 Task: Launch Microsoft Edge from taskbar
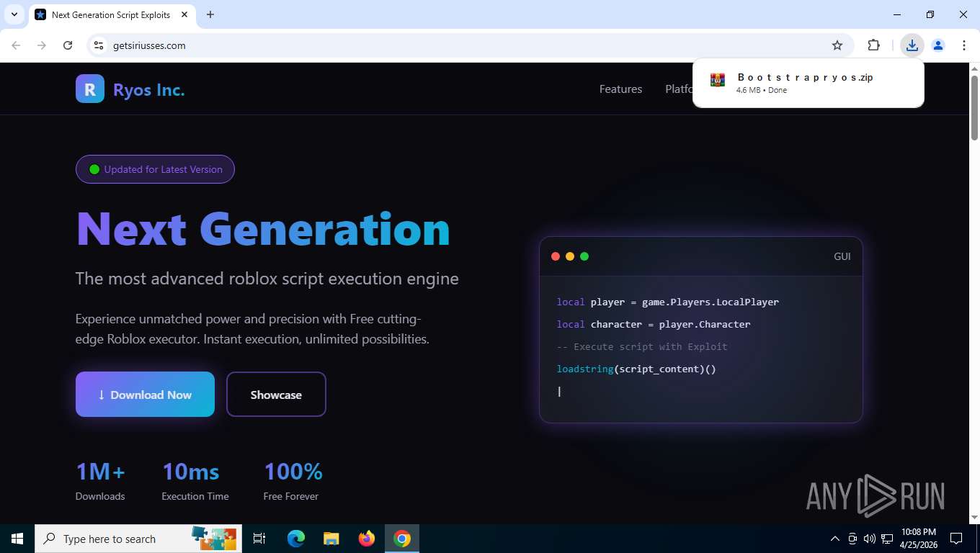click(296, 539)
